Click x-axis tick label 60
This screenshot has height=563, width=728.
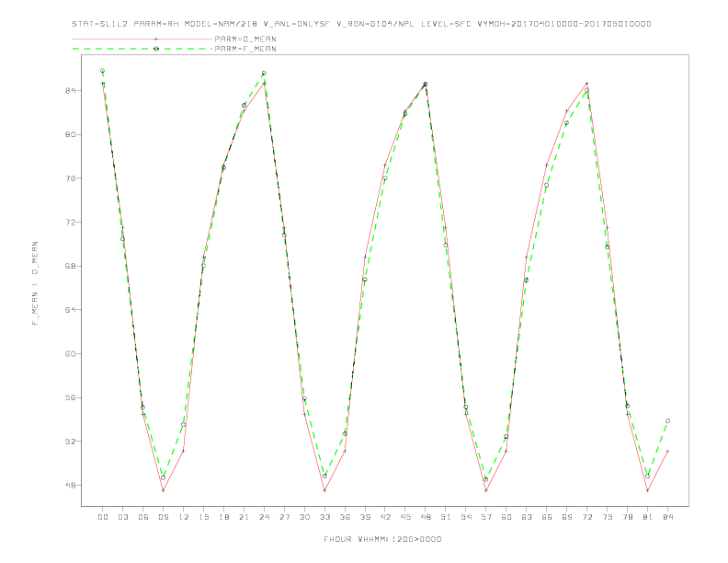point(506,517)
